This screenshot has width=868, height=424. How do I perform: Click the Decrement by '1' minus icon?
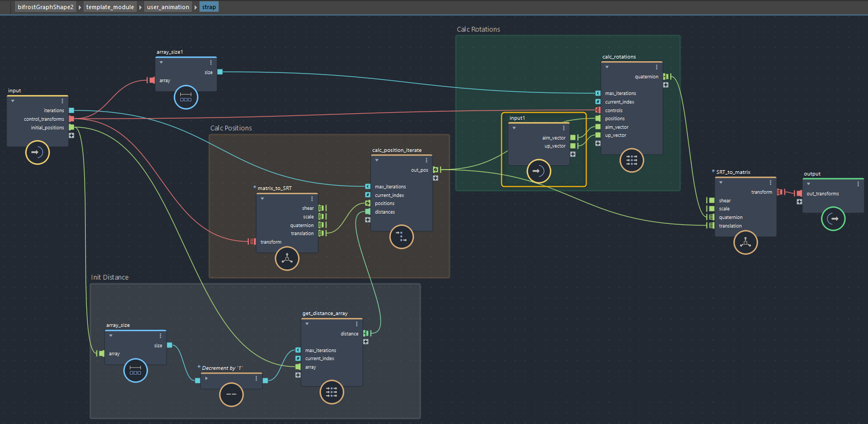[231, 394]
